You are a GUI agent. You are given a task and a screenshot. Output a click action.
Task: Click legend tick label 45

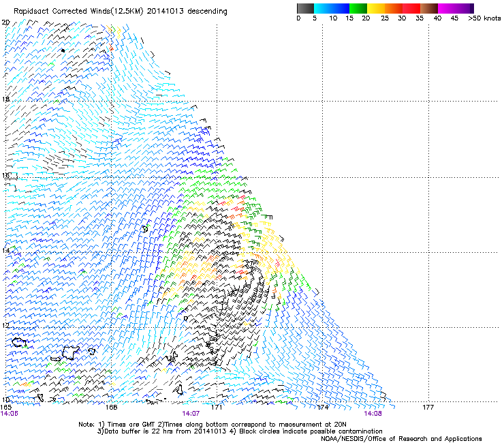(454, 18)
